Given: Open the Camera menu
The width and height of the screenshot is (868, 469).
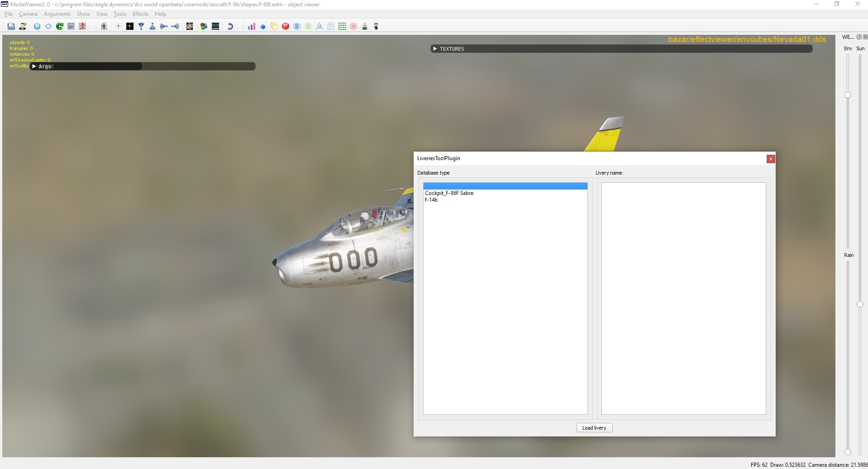Looking at the screenshot, I should coord(28,14).
